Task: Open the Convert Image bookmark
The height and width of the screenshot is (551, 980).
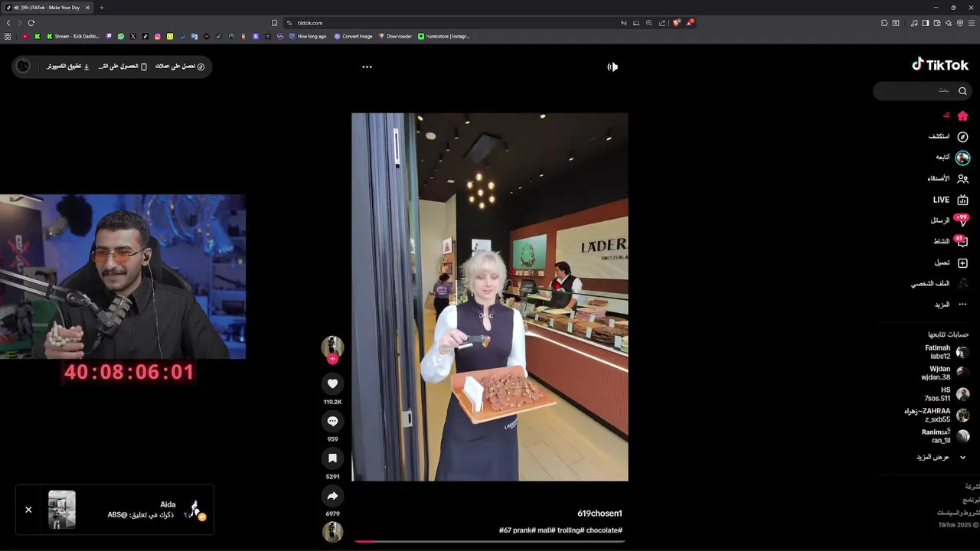Action: (353, 36)
